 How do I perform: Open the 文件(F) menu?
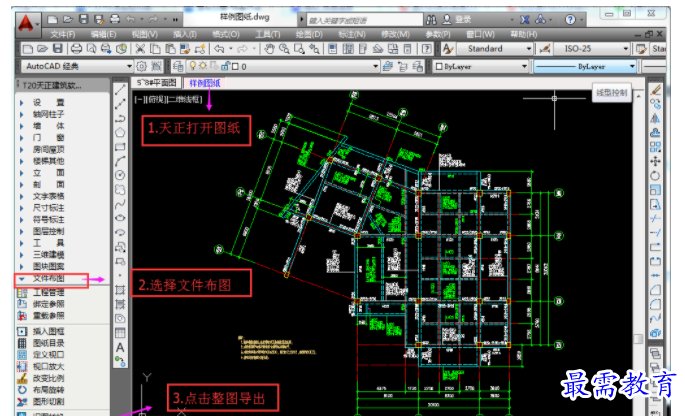[x=62, y=34]
